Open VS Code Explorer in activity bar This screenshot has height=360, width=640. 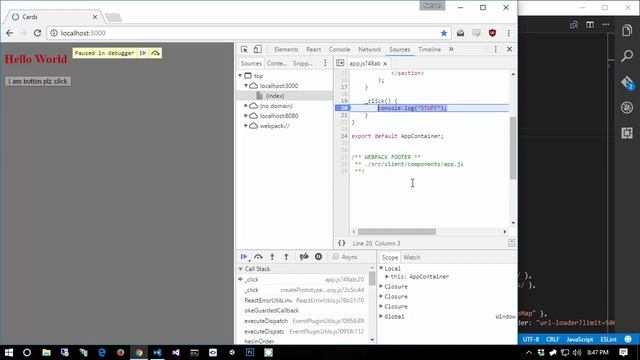coord(627,30)
